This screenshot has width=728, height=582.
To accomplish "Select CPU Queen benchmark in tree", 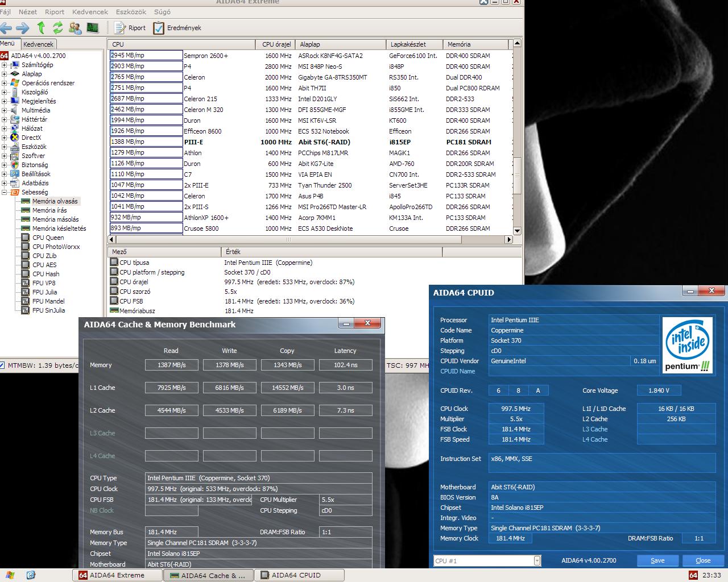I will pyautogui.click(x=48, y=238).
